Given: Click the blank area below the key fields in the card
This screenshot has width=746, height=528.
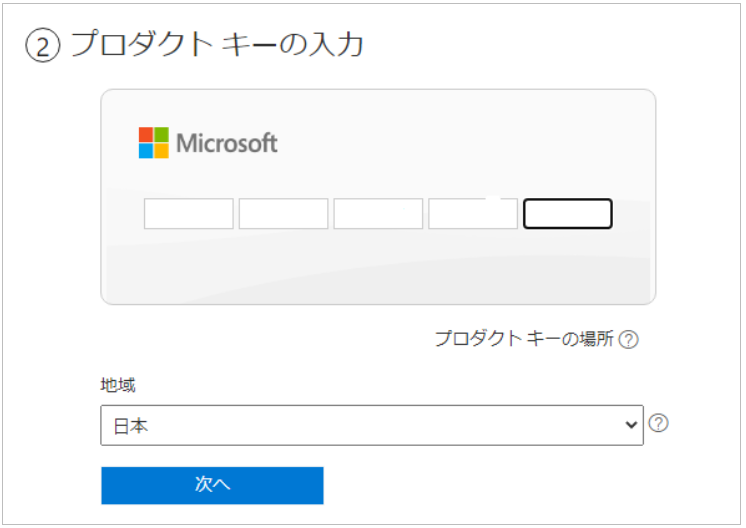Looking at the screenshot, I should tap(378, 268).
